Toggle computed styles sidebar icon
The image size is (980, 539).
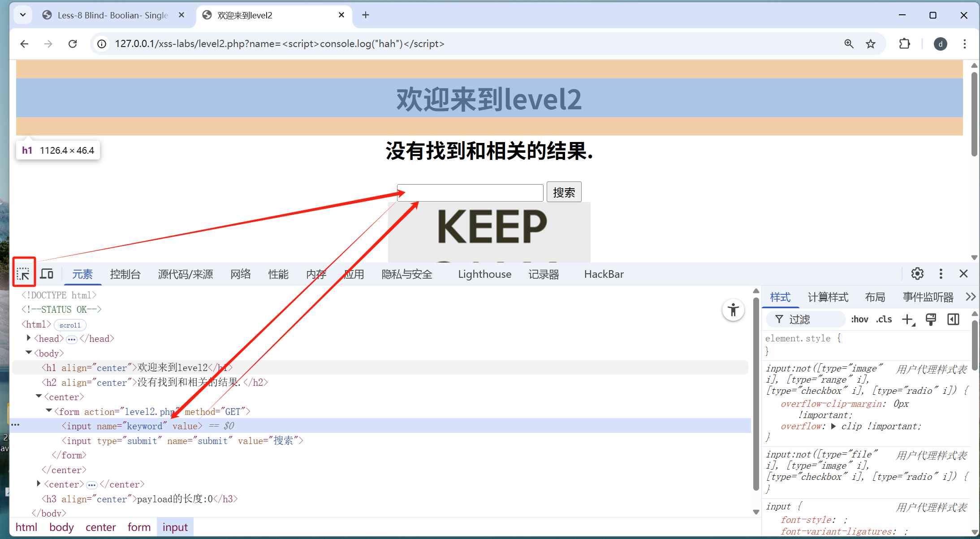point(953,319)
